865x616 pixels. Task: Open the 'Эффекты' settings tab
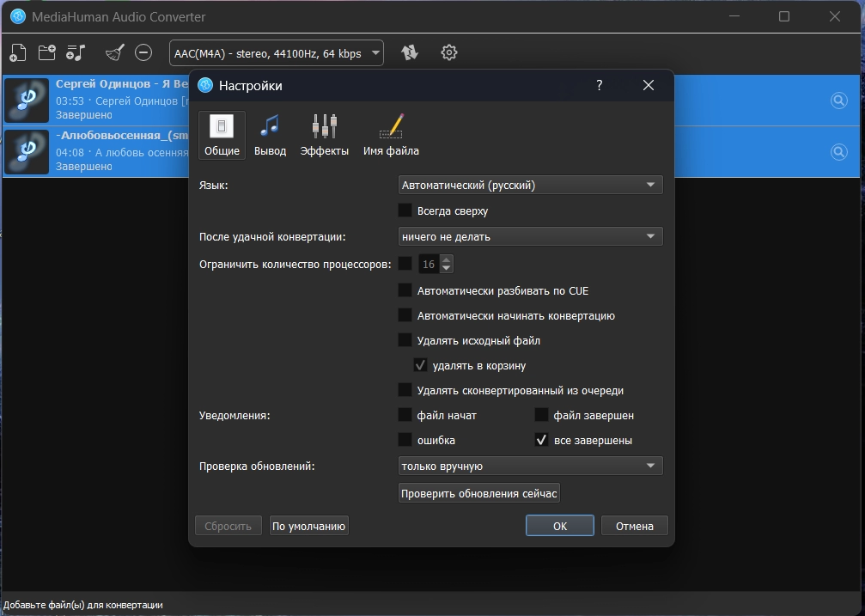(324, 136)
